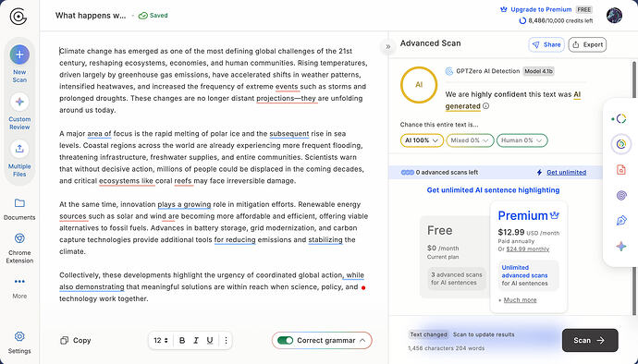The height and width of the screenshot is (364, 638).
Task: Change font size 12 stepper
Action: (x=161, y=340)
